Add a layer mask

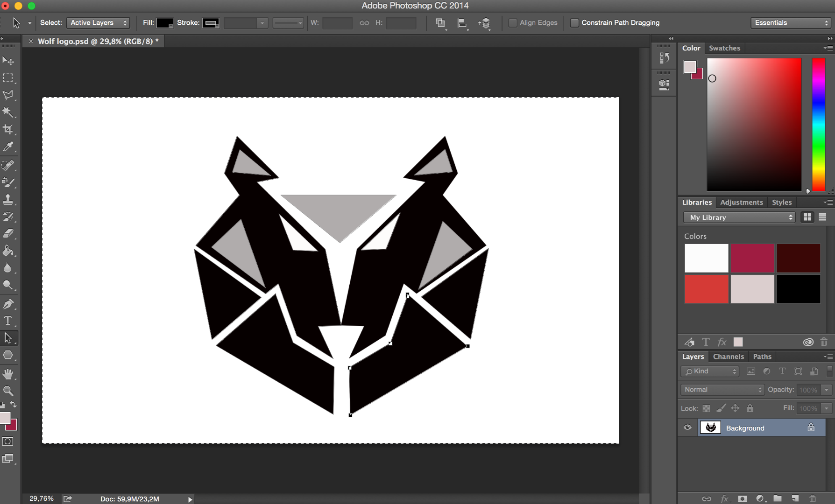click(x=742, y=498)
